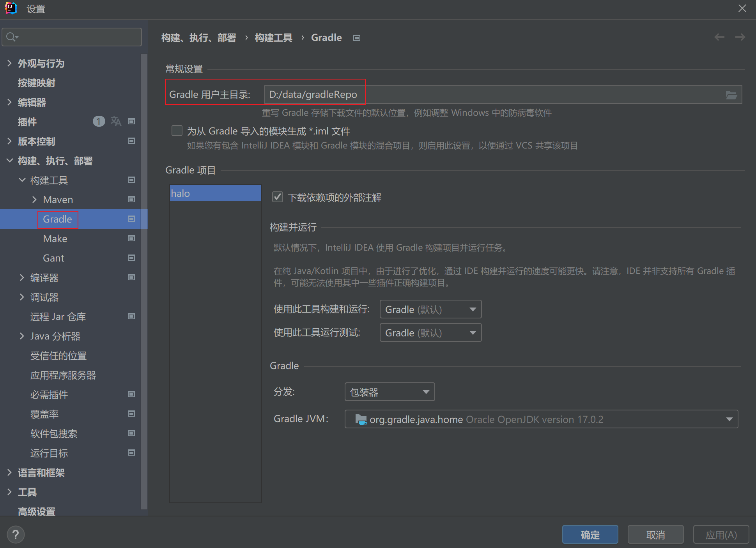This screenshot has height=548, width=756.
Task: Expand the 版本控制 section
Action: (9, 141)
